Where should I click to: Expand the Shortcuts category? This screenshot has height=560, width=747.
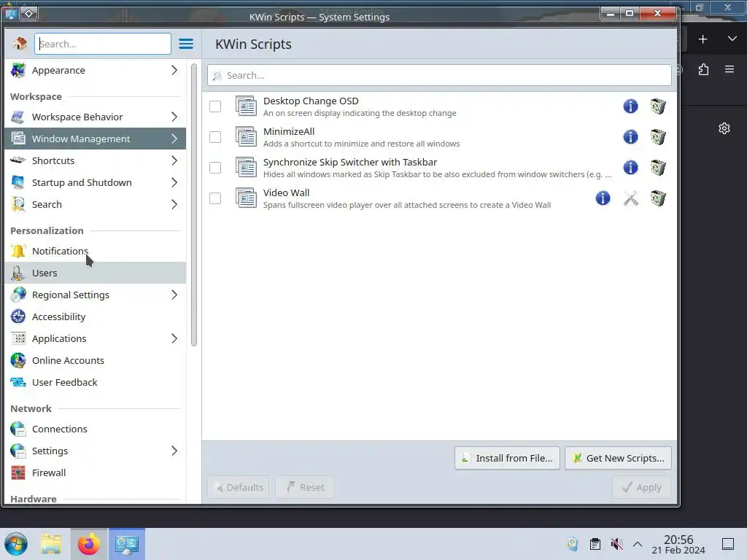(x=174, y=160)
